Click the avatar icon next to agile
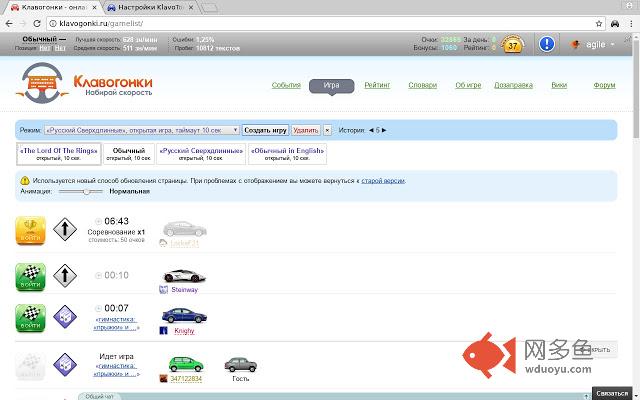 (575, 44)
